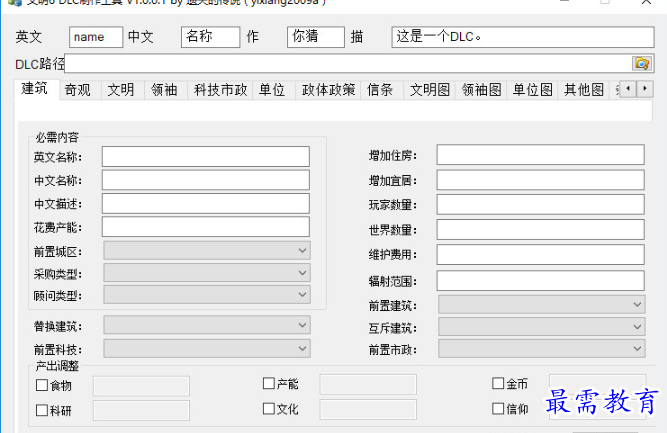Select the 领袖 tab
This screenshot has height=433, width=667.
164,90
